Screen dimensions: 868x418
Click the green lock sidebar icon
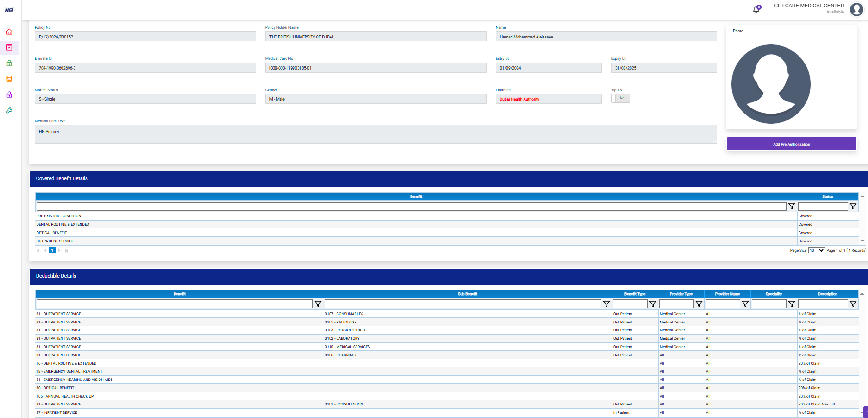(9, 63)
